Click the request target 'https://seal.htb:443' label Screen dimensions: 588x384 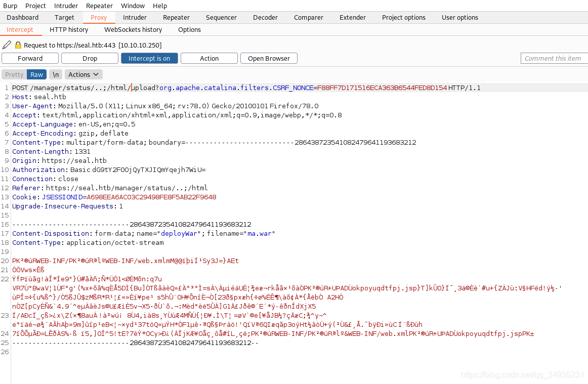(86, 45)
